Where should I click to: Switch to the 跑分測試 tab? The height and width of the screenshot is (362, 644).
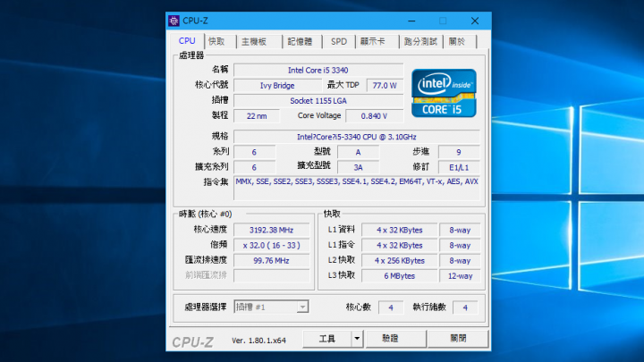[420, 41]
